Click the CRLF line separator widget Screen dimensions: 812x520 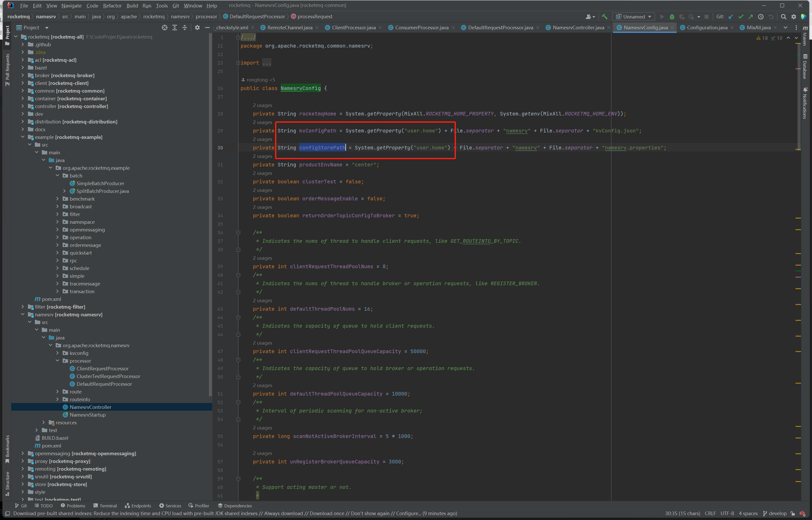(710, 513)
